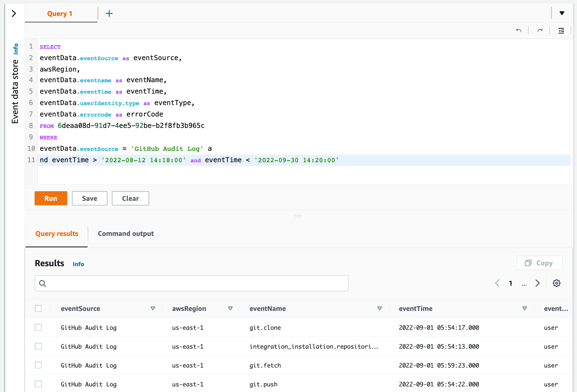
Task: Click the undo arrow icon
Action: pos(519,31)
